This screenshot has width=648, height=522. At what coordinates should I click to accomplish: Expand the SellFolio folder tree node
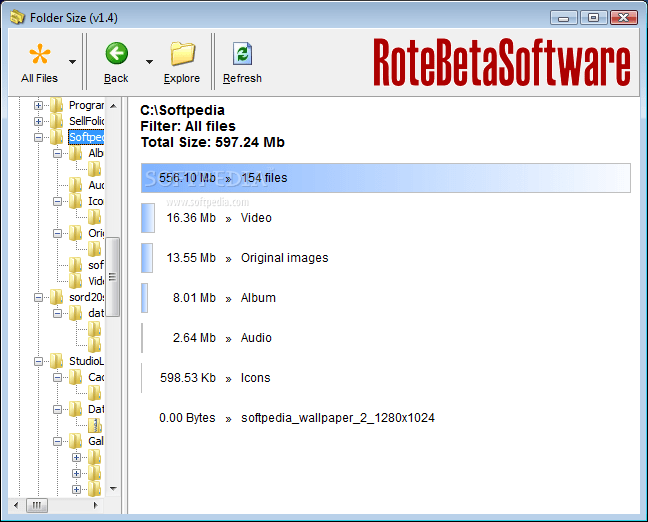[38, 121]
